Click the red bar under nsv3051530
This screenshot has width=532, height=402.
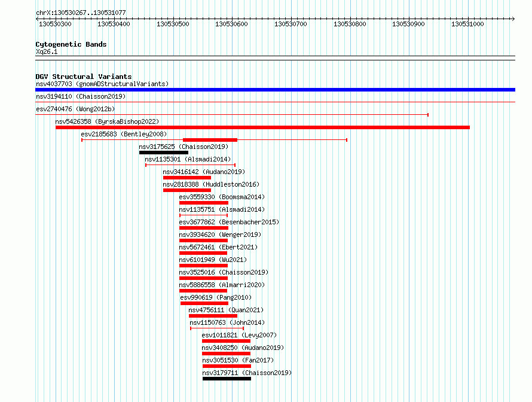pos(227,366)
